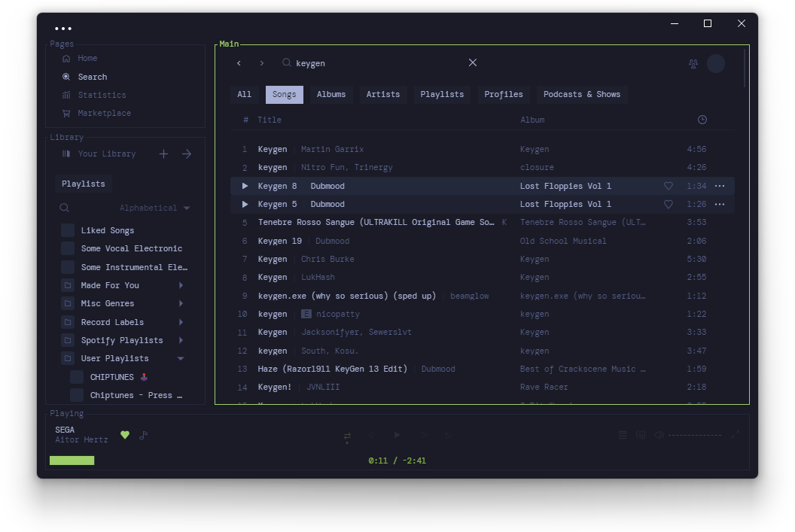Expand the Made For You folder
The image size is (795, 532).
point(181,285)
